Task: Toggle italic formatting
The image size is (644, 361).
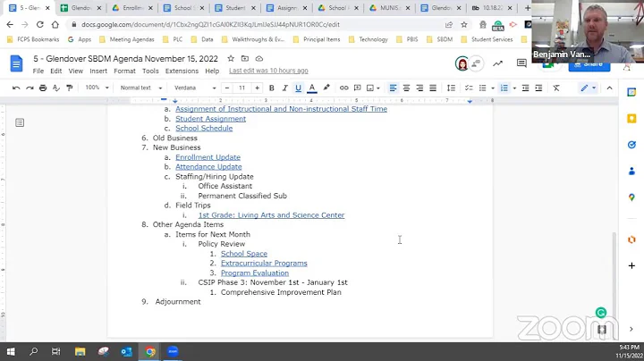Action: tap(284, 88)
